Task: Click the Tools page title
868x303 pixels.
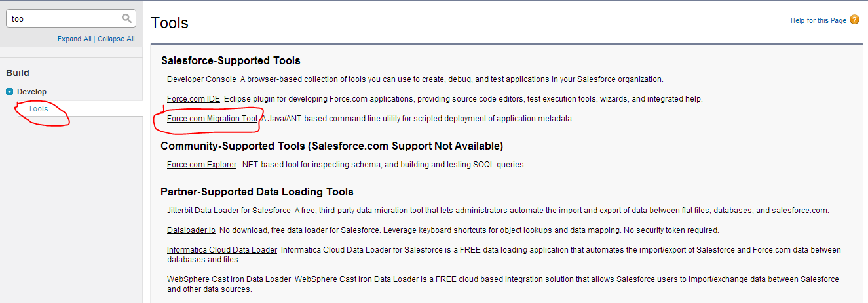Action: tap(170, 23)
